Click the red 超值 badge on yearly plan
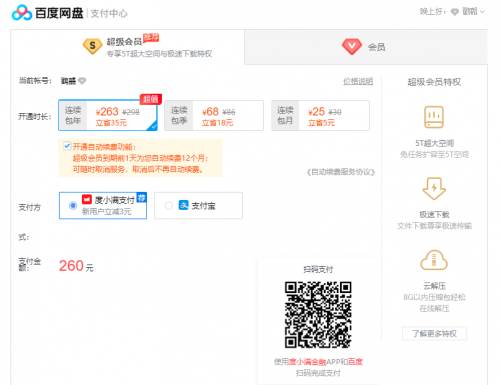The height and width of the screenshot is (385, 500). point(151,99)
